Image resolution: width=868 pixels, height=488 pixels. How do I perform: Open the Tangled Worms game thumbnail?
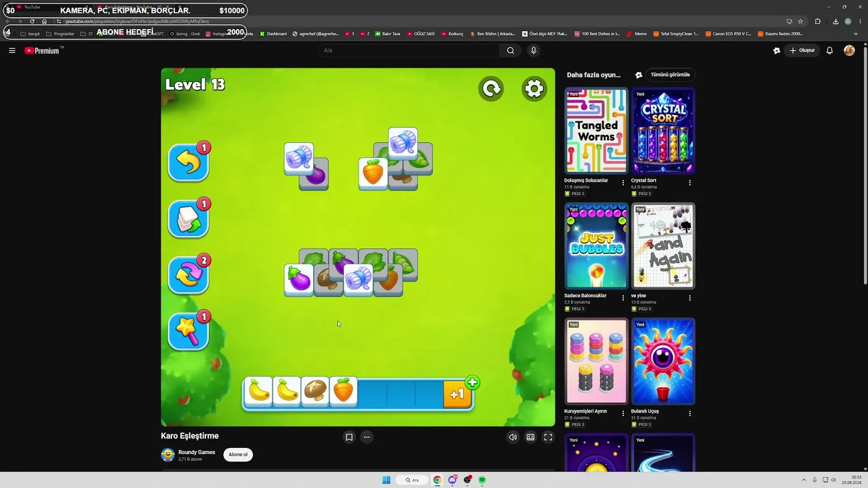tap(596, 131)
